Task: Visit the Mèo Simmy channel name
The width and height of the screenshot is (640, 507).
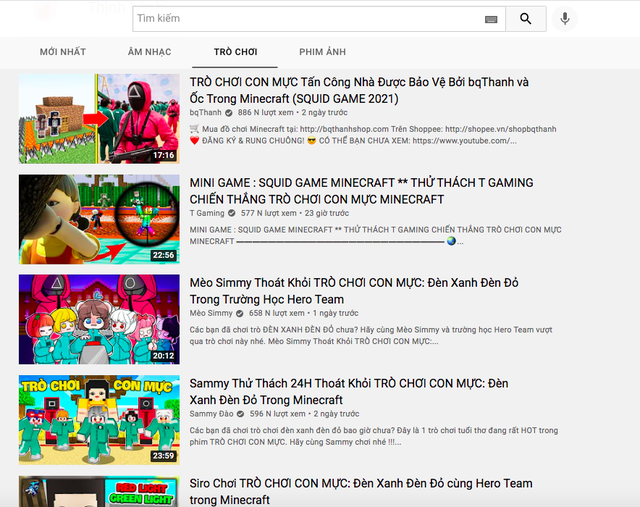Action: [x=211, y=314]
